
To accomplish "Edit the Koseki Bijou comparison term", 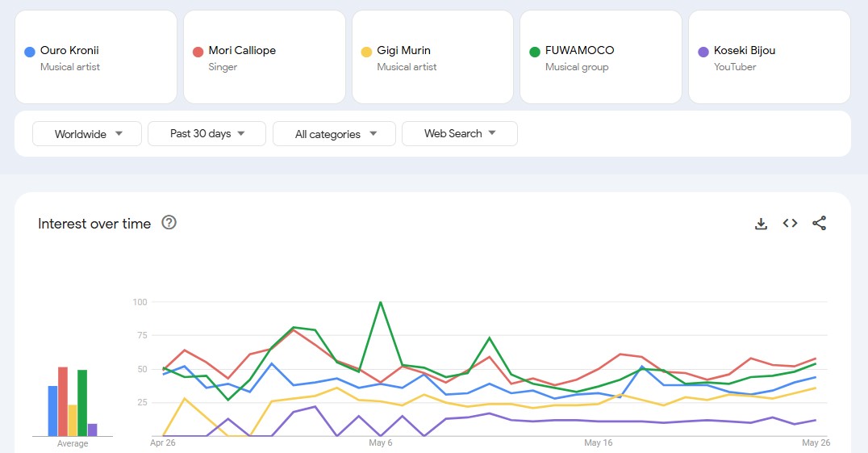I will (x=769, y=57).
